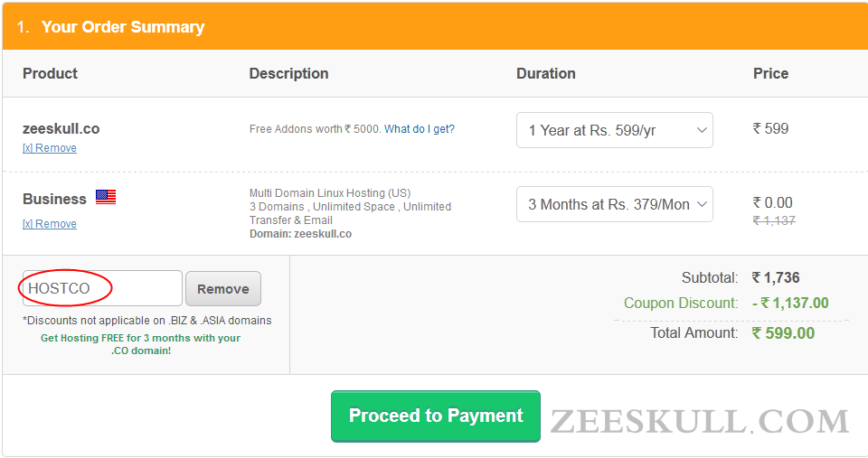Expand the 3 Months hosting duration dropdown
The width and height of the screenshot is (868, 458).
pos(614,204)
